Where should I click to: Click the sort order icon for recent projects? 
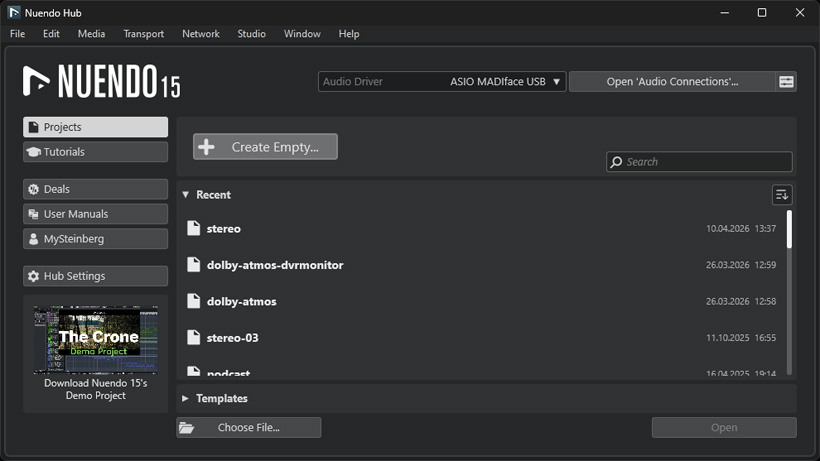[x=782, y=195]
